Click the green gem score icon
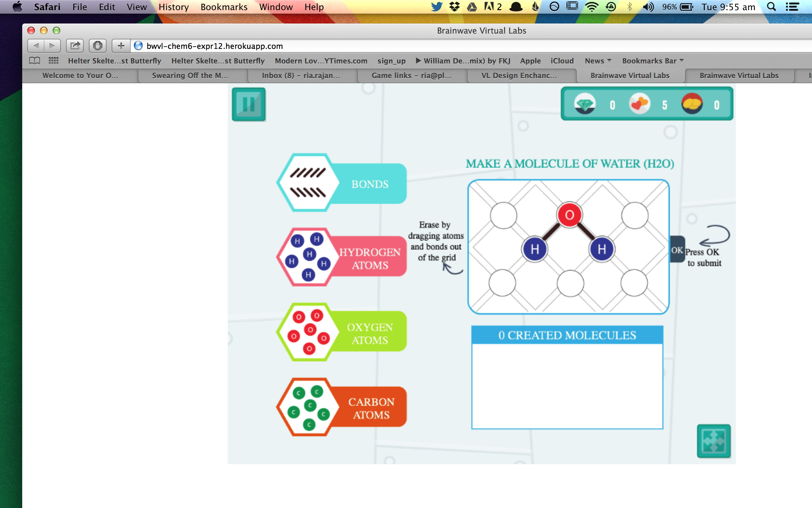 [x=585, y=104]
